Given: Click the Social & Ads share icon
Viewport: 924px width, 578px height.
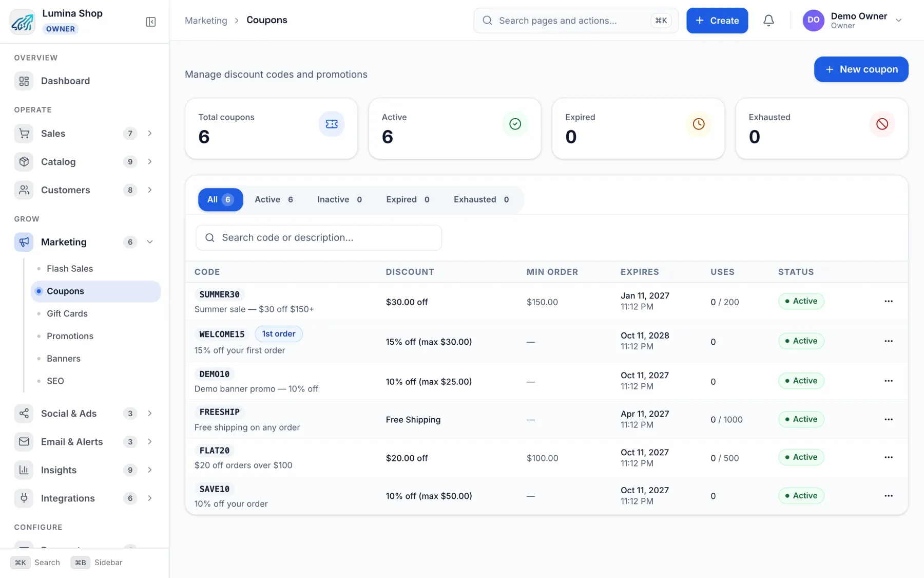Looking at the screenshot, I should [x=24, y=414].
